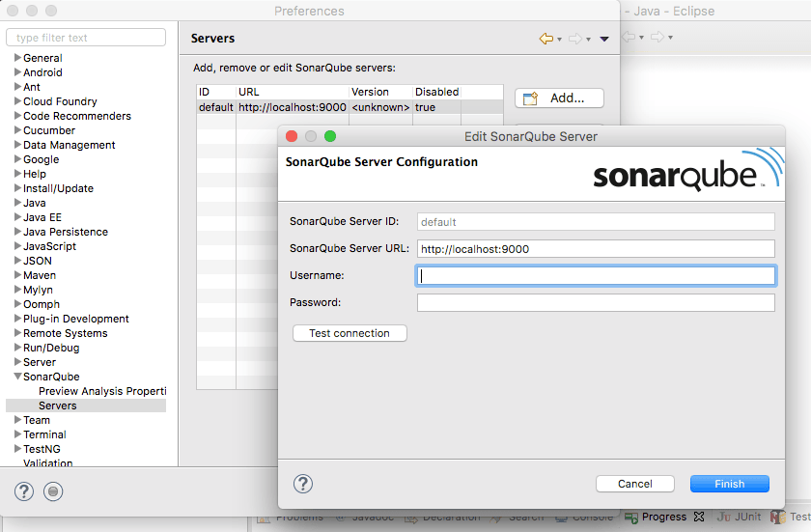Collapse the SonarQube tree node

pyautogui.click(x=17, y=377)
